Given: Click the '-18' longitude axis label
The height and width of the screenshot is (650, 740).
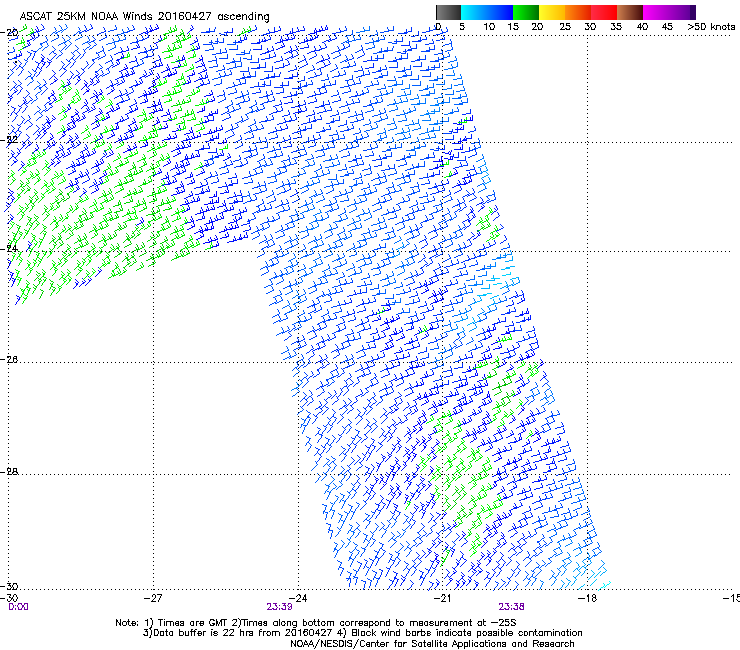Looking at the screenshot, I should pos(587,599).
